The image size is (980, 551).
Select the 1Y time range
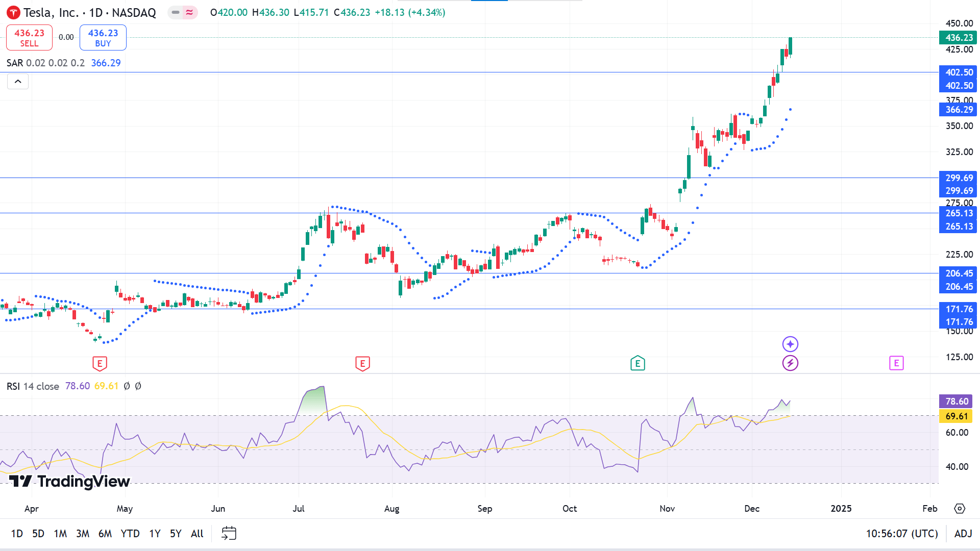(x=155, y=534)
